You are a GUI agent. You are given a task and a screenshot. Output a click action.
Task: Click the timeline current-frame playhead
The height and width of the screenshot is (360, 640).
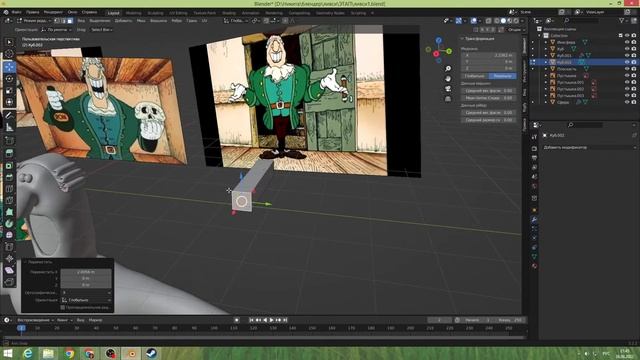click(x=21, y=328)
